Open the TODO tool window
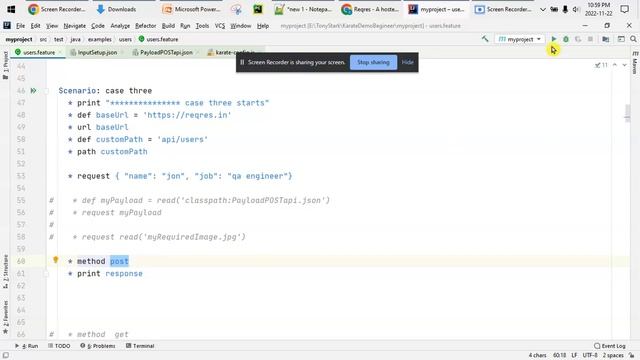Viewport: 640px width, 360px height. (59, 346)
